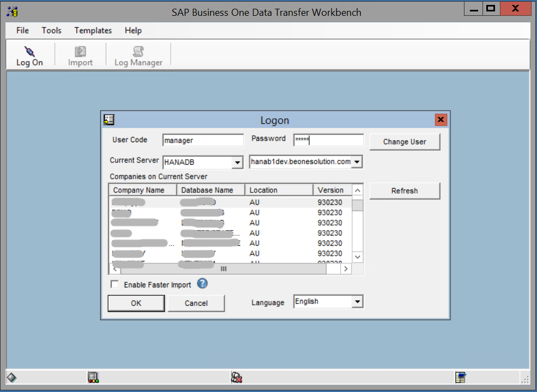Click the company list scroll-up arrow

(x=358, y=190)
